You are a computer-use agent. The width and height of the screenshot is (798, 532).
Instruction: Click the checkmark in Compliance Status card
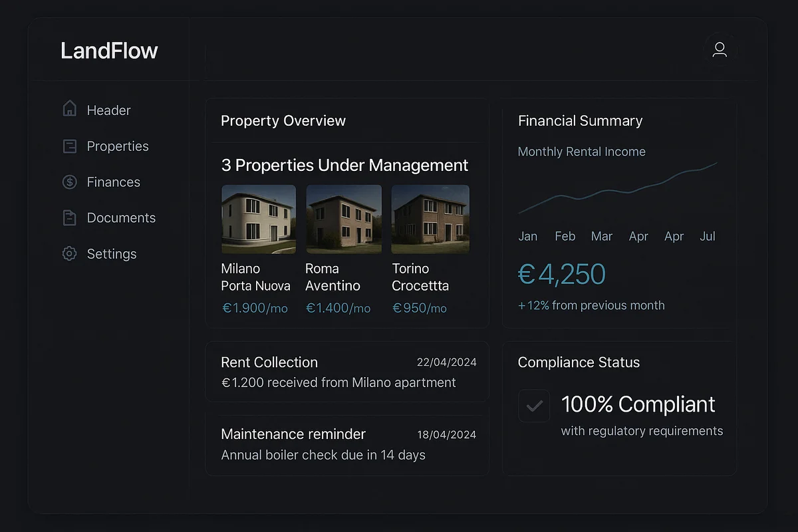coord(534,406)
